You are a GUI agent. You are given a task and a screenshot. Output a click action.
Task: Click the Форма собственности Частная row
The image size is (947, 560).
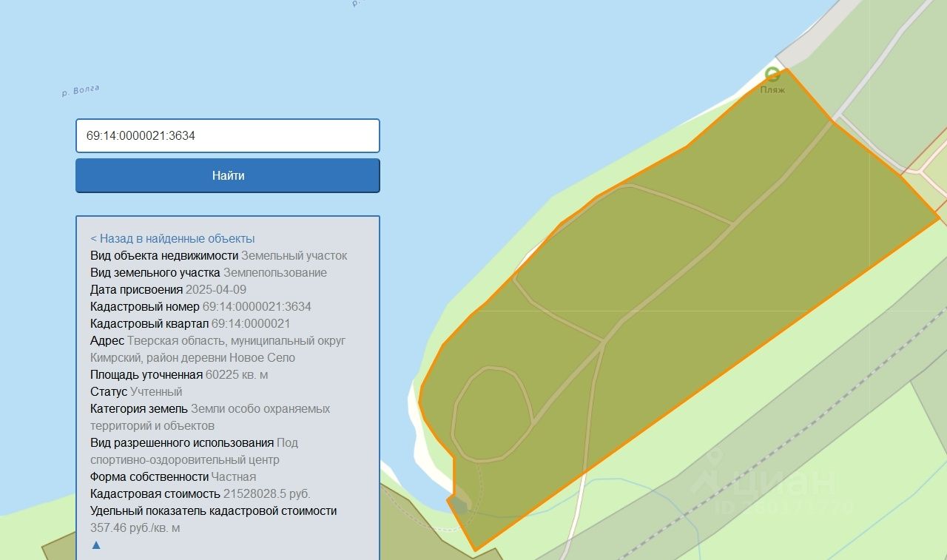[173, 476]
